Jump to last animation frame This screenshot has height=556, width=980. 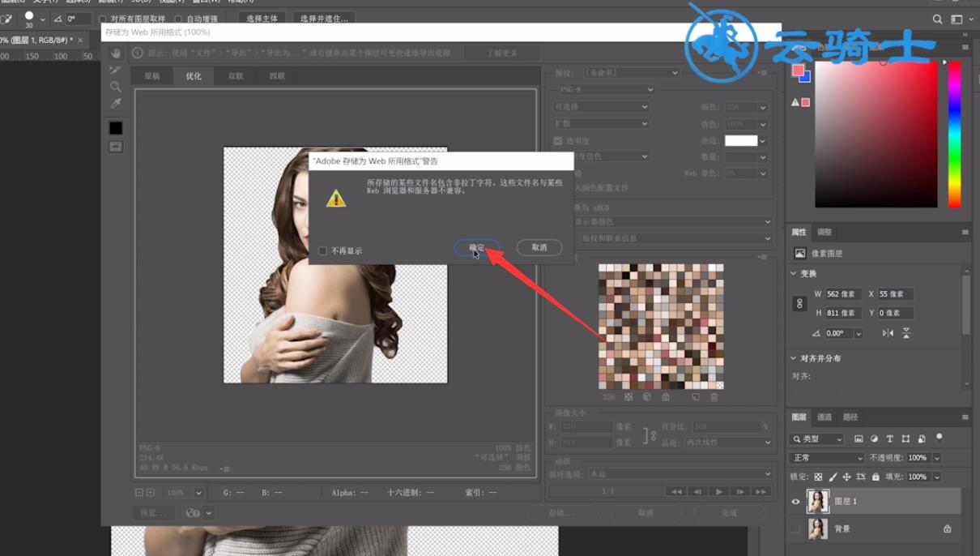pos(761,491)
